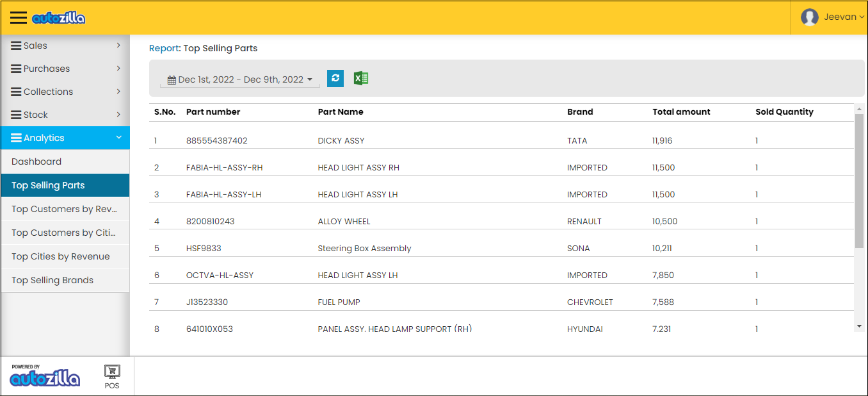Click part name HEAD LIGHT ASSY RH
Image resolution: width=868 pixels, height=396 pixels.
(358, 167)
